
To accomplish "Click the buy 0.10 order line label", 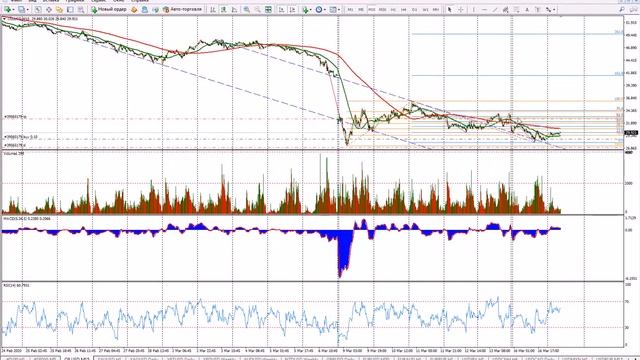I will click(21, 137).
